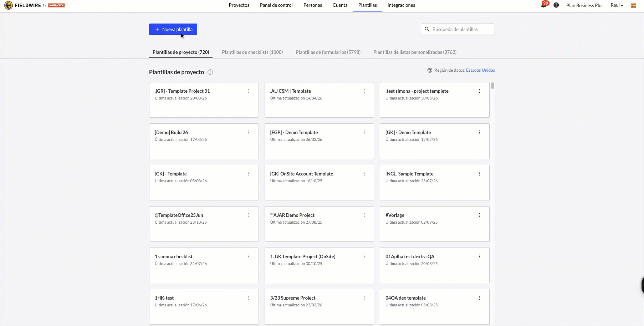644x326 pixels.
Task: Switch to Plantillas de listas personalizadas tab
Action: click(415, 52)
